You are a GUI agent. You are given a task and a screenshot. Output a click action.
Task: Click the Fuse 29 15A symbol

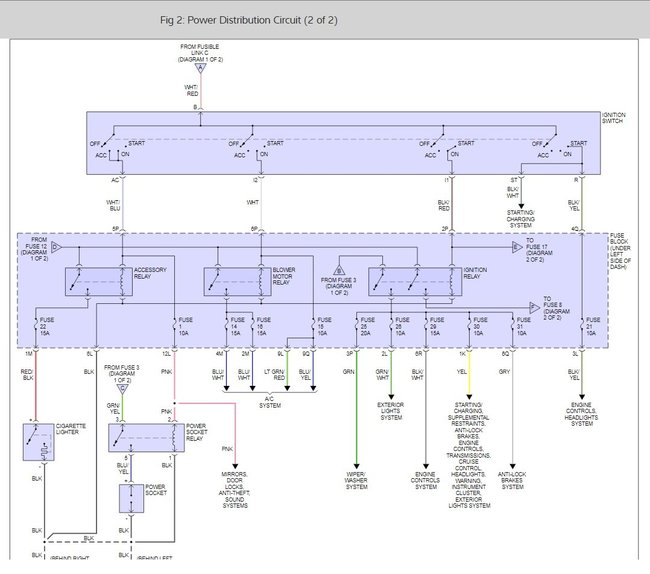tap(426, 326)
